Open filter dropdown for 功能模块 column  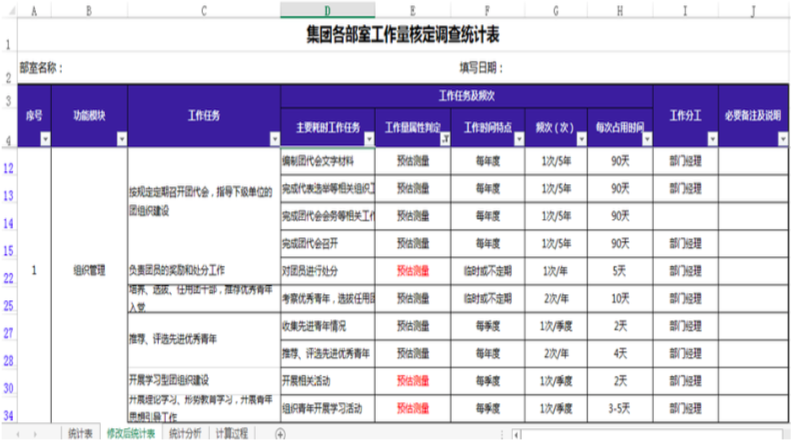(x=121, y=140)
